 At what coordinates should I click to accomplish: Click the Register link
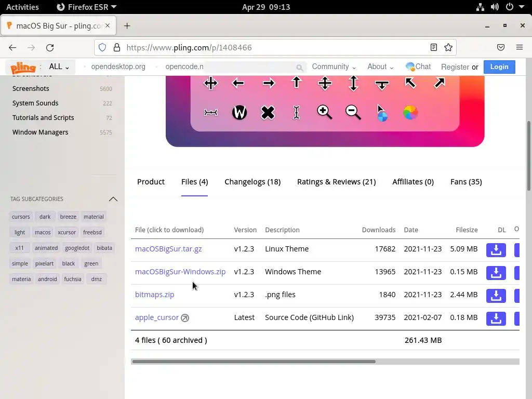[x=455, y=67]
